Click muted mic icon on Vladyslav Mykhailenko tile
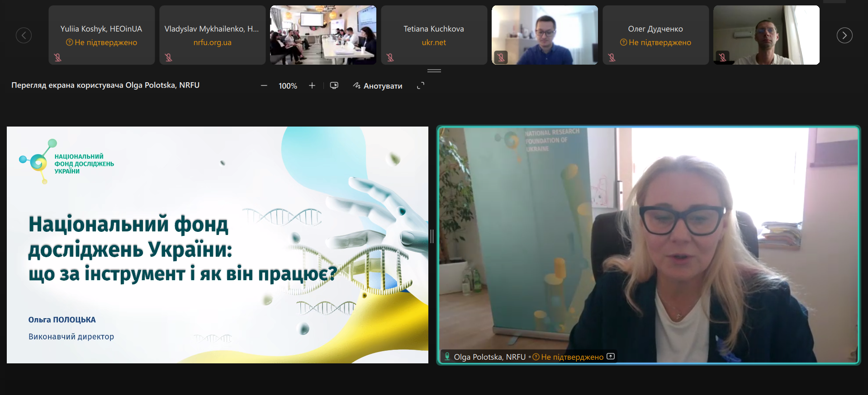This screenshot has height=395, width=868. point(169,57)
